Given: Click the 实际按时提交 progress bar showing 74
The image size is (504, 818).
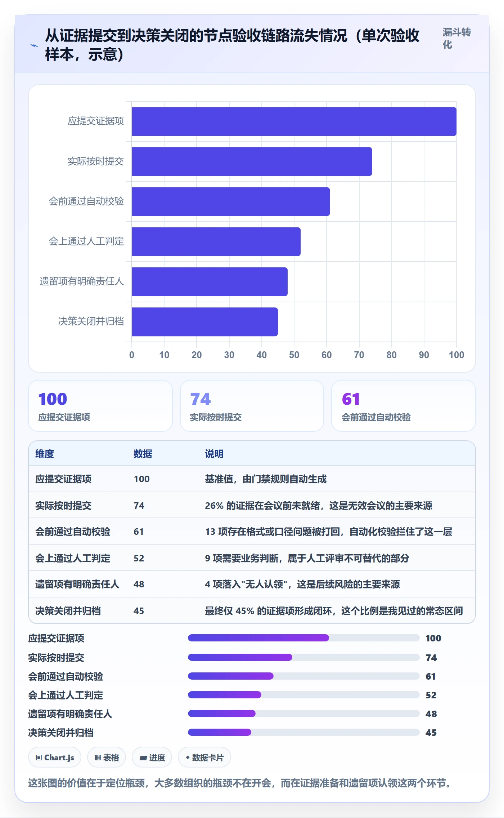Looking at the screenshot, I should click(x=304, y=657).
